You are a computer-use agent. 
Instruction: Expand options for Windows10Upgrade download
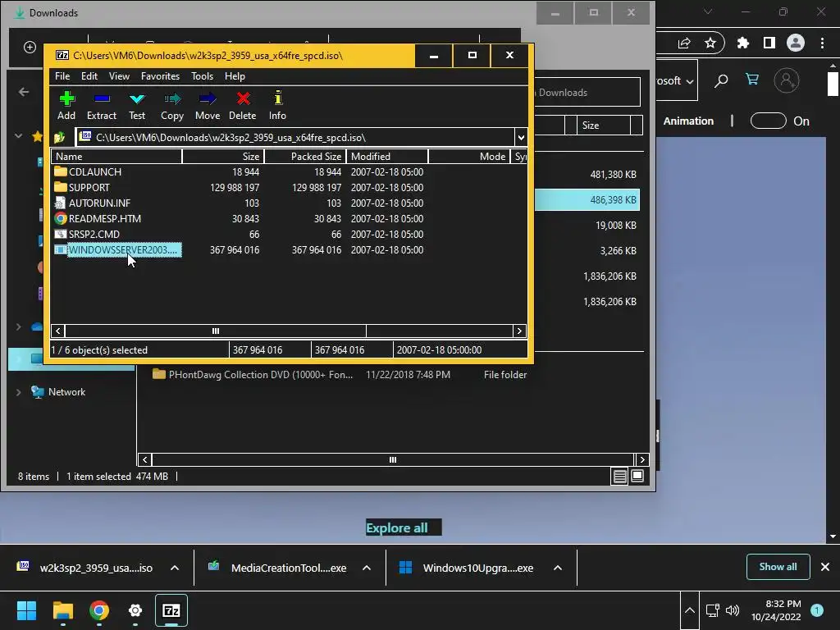tap(558, 568)
